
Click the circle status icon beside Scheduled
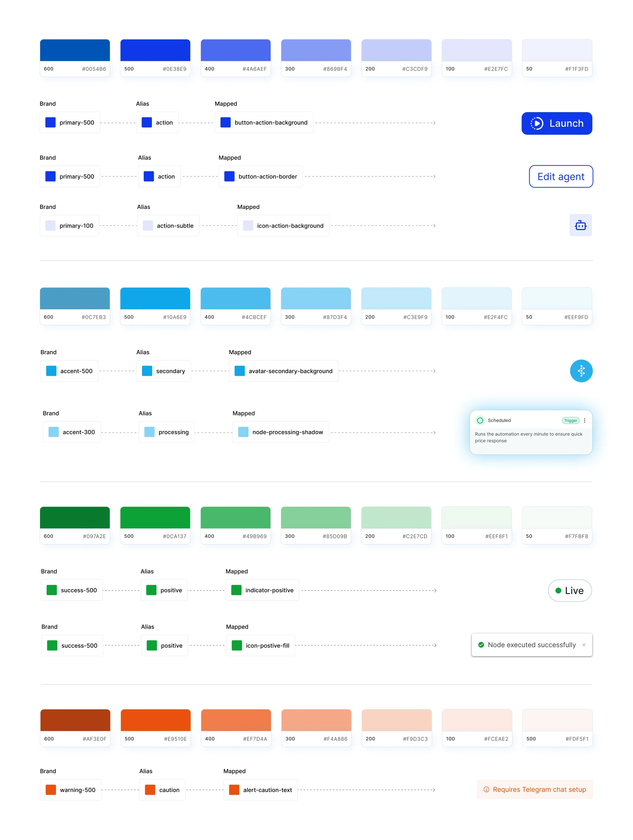point(480,420)
